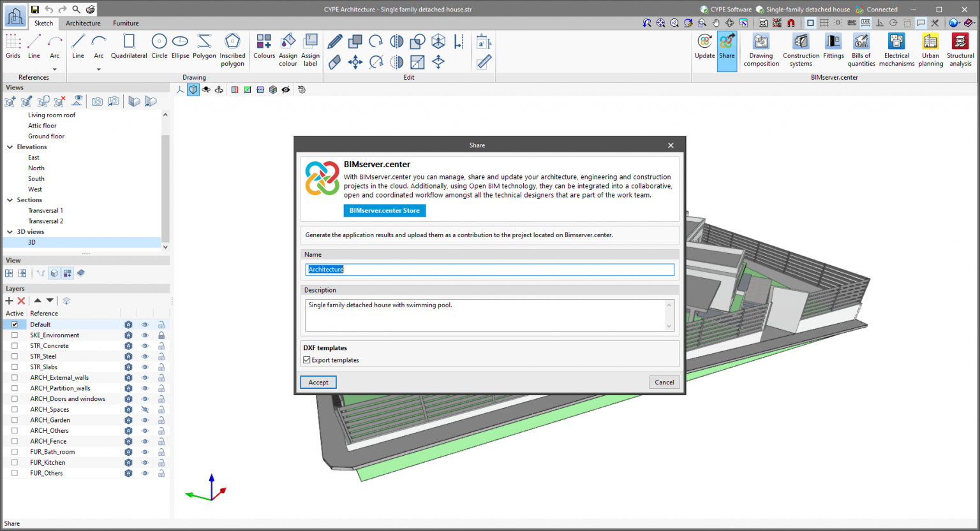Uncheck the Export templates checkbox
Image resolution: width=980 pixels, height=531 pixels.
pyautogui.click(x=307, y=360)
